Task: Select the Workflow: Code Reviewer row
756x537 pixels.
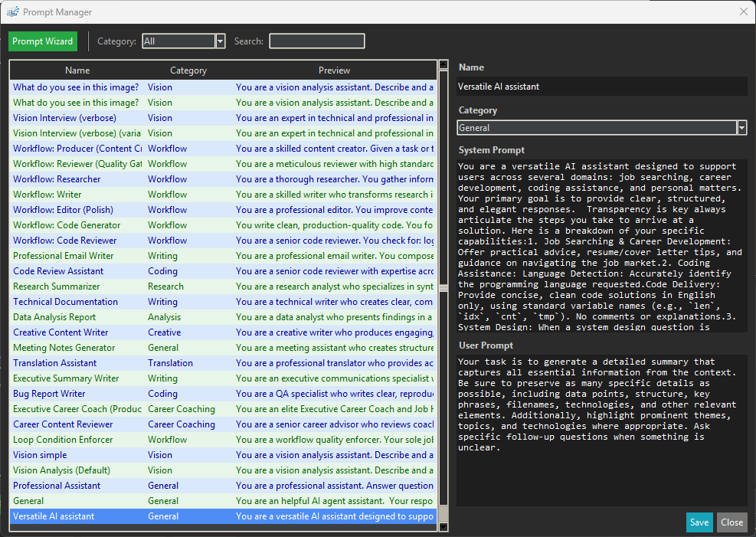Action: coord(223,241)
